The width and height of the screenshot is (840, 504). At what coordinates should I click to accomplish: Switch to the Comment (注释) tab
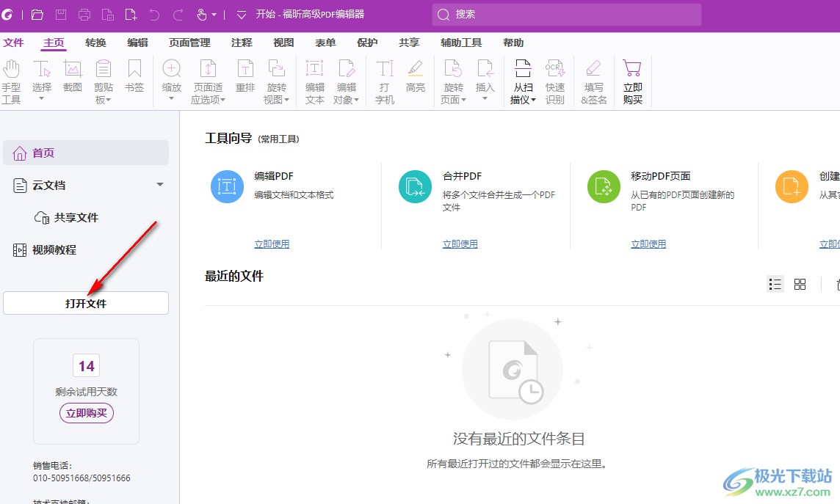[242, 43]
